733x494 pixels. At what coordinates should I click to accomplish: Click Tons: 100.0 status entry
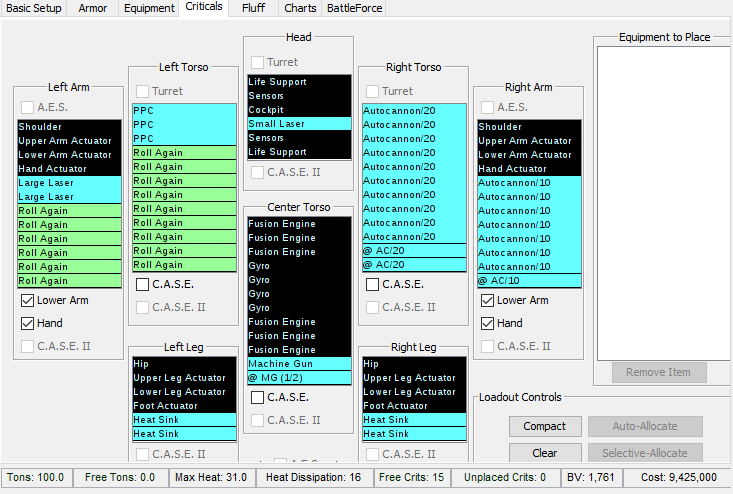tap(36, 478)
